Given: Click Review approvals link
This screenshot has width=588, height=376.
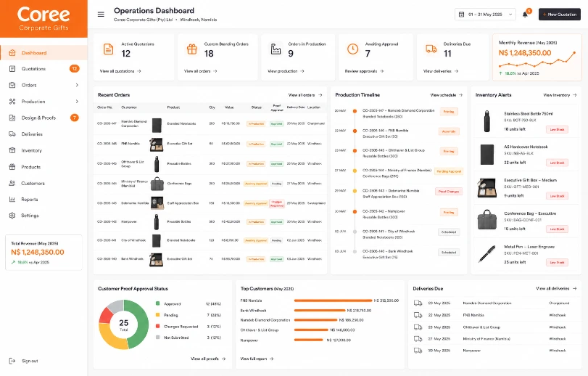Looking at the screenshot, I should pos(364,71).
